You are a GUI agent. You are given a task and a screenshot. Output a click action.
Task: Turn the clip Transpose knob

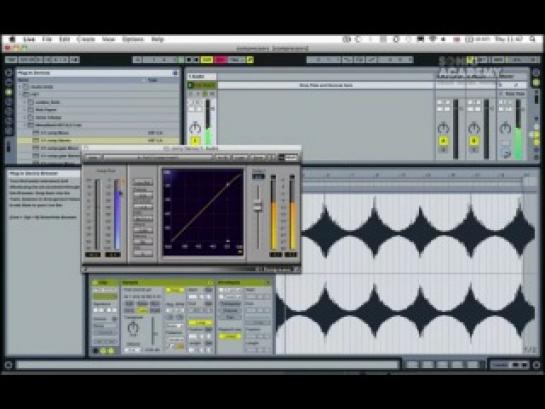point(133,328)
